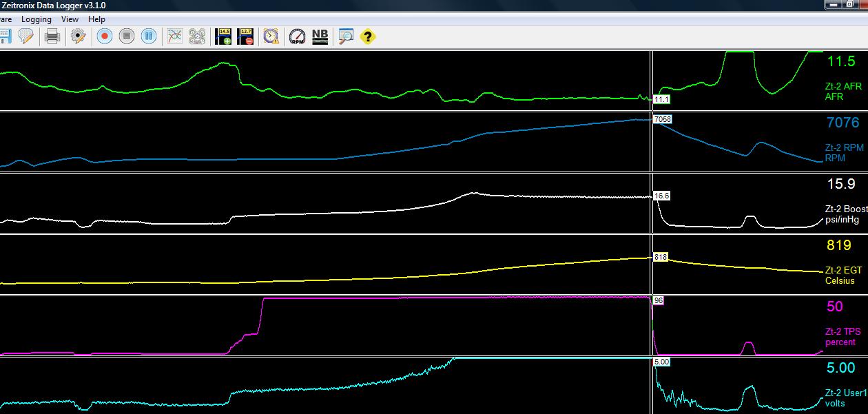Click the 12.7 AFR remove marker icon
Viewport: 868px width, 414px height.
[246, 36]
